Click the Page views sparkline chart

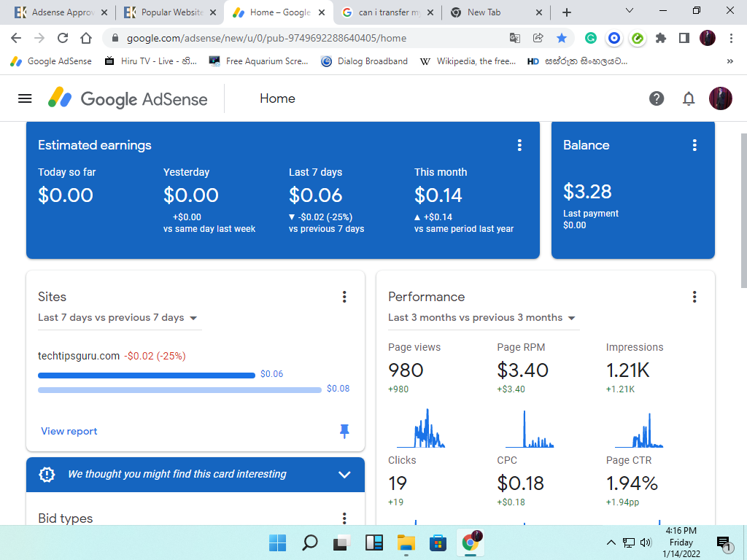pyautogui.click(x=421, y=427)
